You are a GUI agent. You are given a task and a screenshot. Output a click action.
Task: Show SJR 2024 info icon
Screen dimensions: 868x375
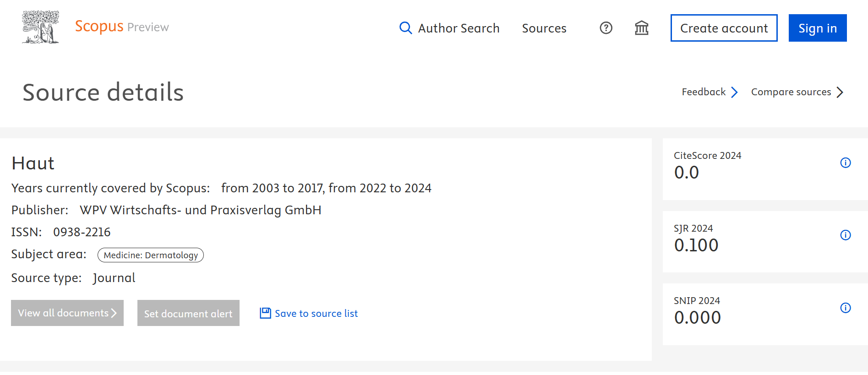coord(845,235)
